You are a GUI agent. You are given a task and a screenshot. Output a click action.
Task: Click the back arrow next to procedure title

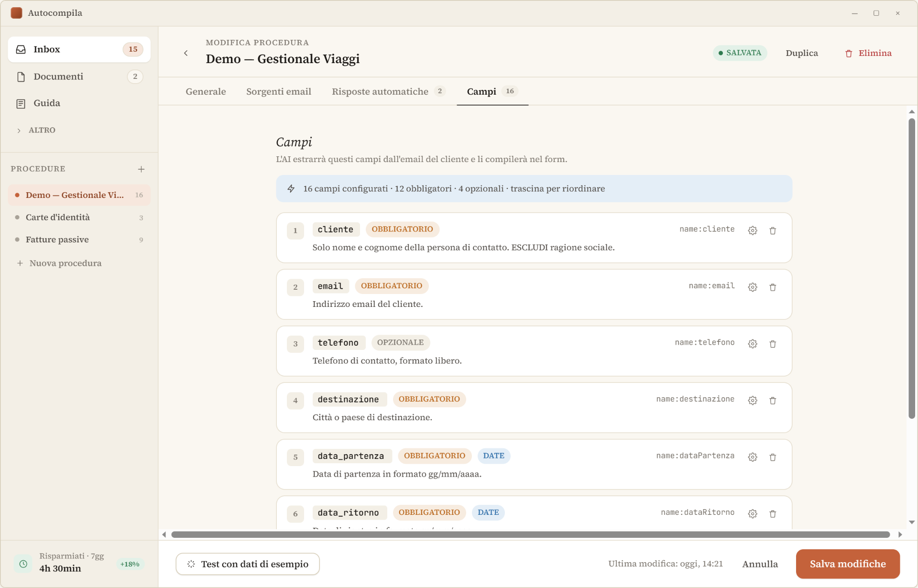[186, 53]
